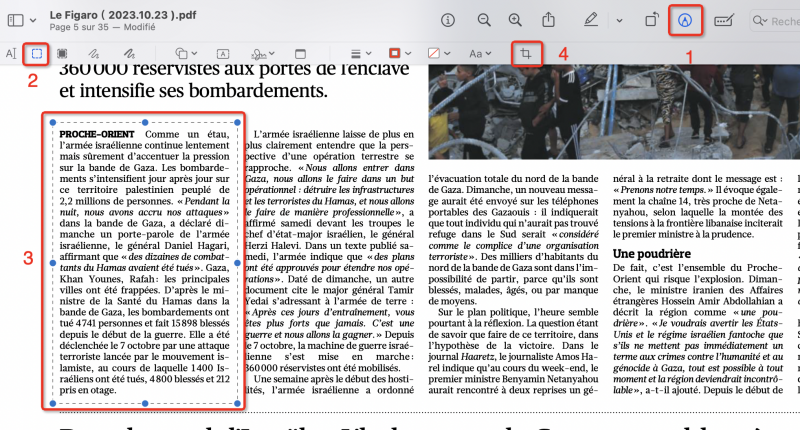Add a note with Note tool

[x=301, y=54]
